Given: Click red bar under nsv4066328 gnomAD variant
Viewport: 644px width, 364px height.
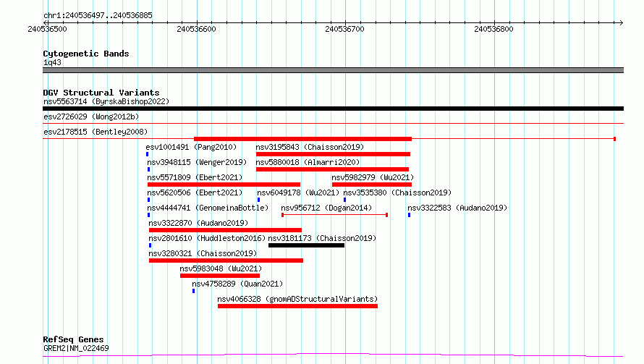Looking at the screenshot, I should pos(297,307).
